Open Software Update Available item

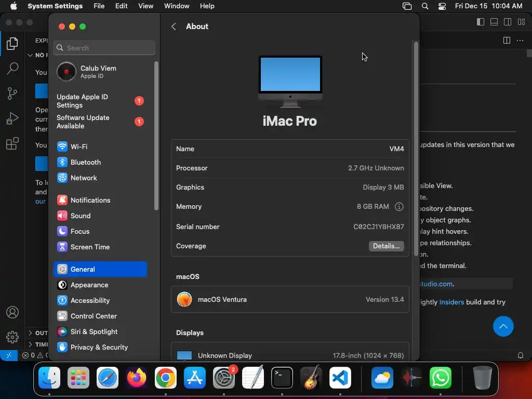coord(100,122)
